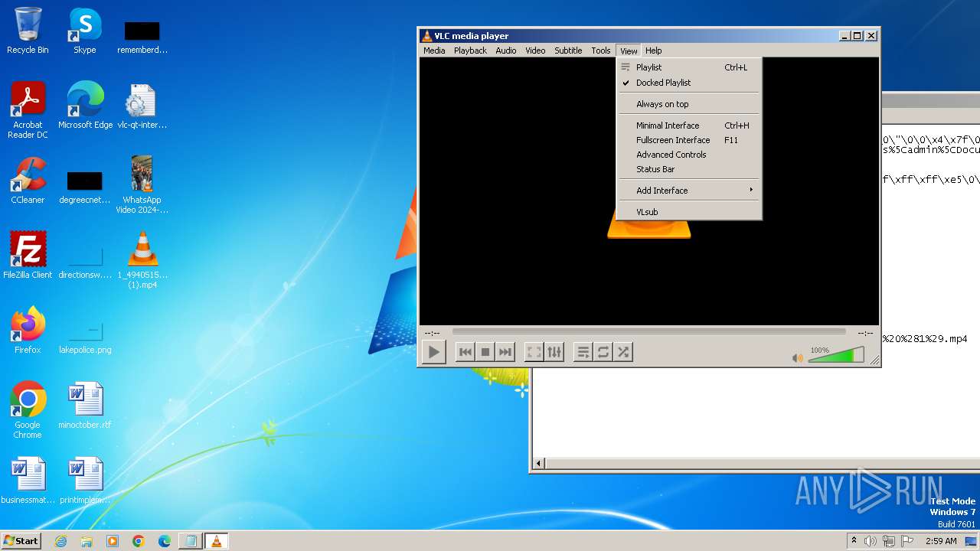Select the businessmat Word document icon
This screenshot has width=980, height=551.
(x=28, y=480)
